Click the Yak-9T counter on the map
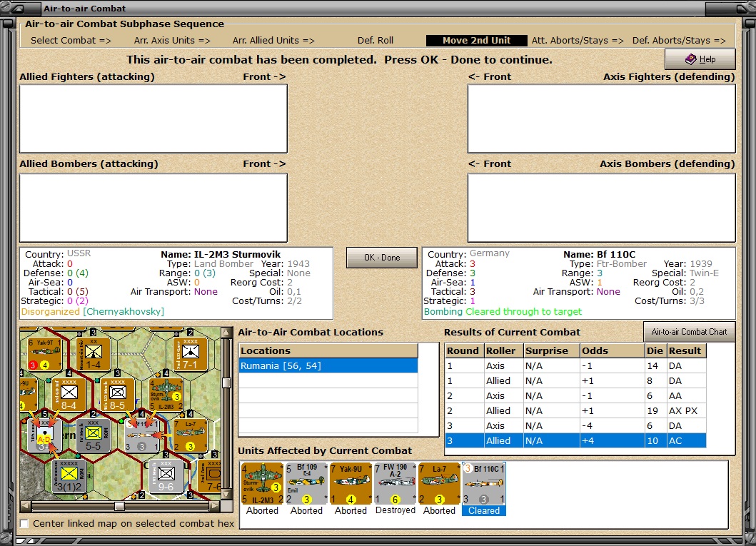The image size is (756, 546). point(45,353)
